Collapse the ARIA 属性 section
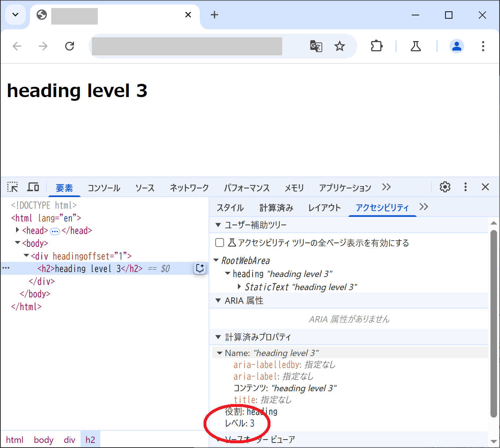500x448 pixels. click(218, 300)
